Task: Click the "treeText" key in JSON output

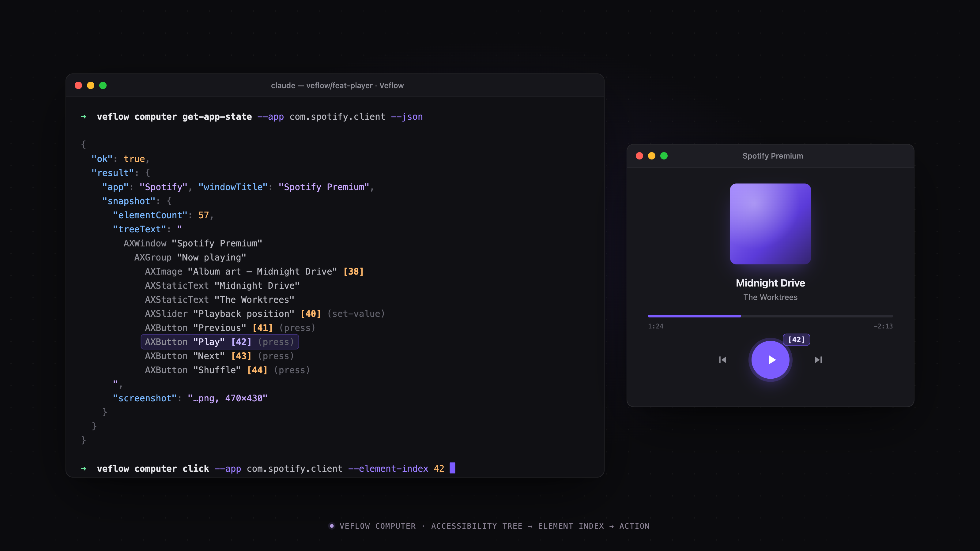Action: click(139, 229)
